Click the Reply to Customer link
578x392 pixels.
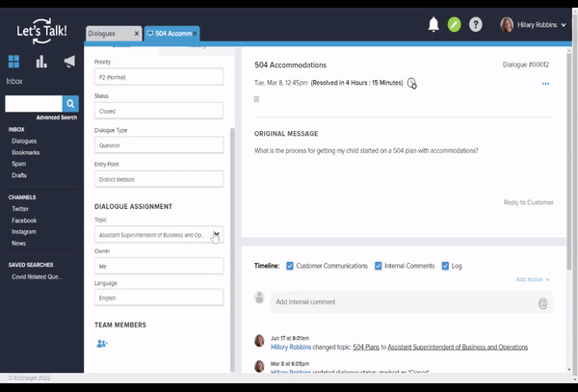[528, 202]
